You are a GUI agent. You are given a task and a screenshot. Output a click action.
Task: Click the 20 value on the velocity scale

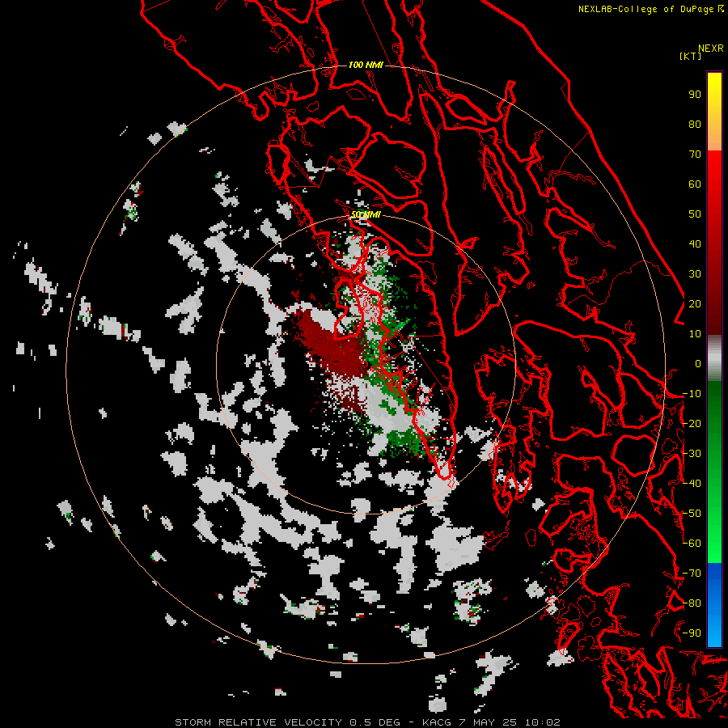click(695, 303)
